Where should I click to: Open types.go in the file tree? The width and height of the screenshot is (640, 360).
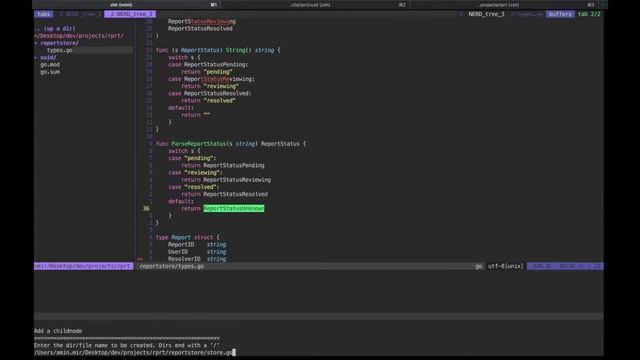(x=60, y=50)
